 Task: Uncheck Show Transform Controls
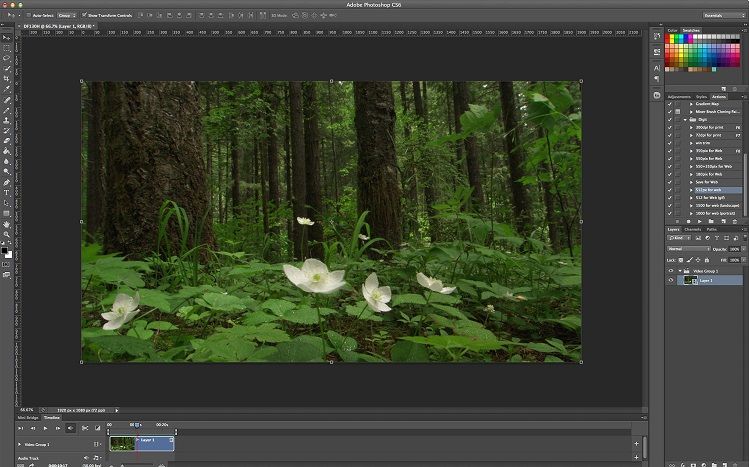(x=85, y=16)
